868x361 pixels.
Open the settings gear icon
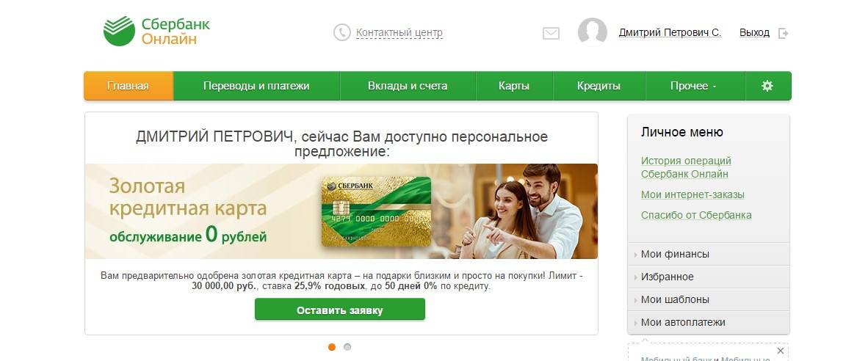coord(767,86)
